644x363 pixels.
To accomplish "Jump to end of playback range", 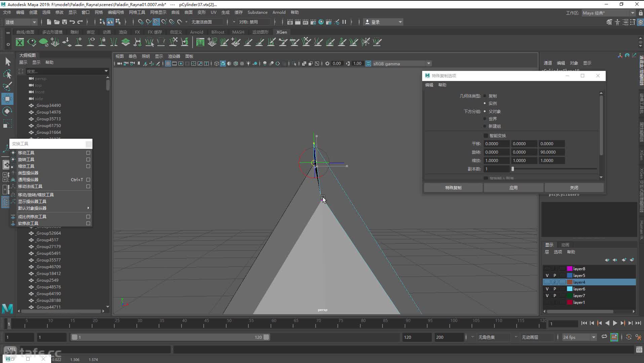I will coord(638,323).
